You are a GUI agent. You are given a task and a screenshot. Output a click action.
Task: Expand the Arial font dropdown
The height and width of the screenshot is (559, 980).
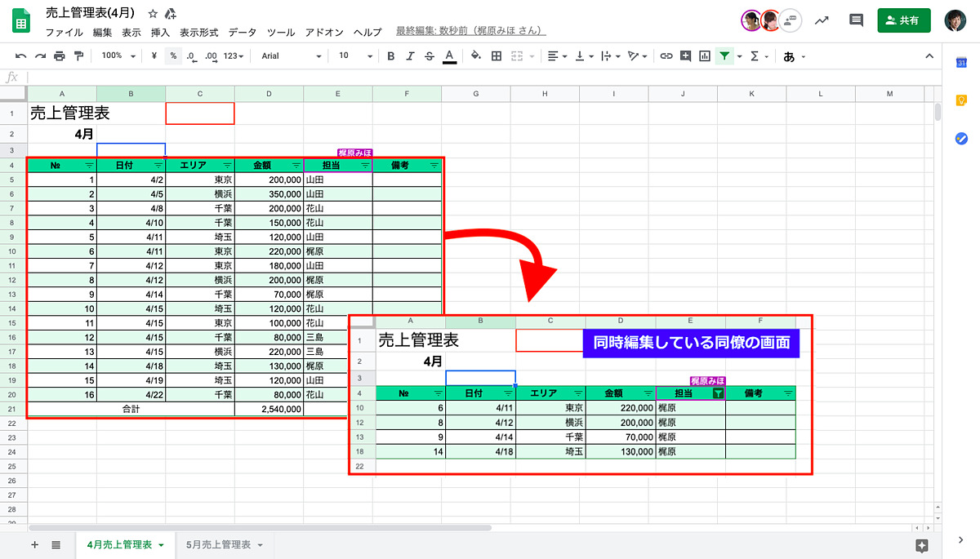coord(292,56)
